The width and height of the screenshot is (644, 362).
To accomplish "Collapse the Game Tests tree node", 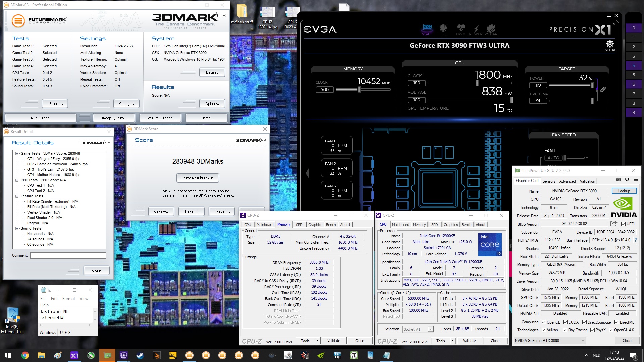I will click(x=17, y=153).
